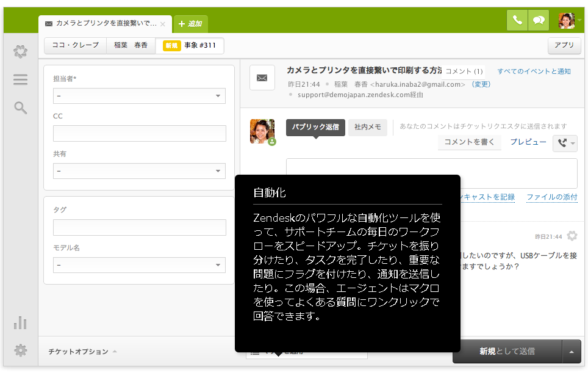Switch to 社内メモ internal note mode
Image resolution: width=588 pixels, height=375 pixels.
point(367,127)
